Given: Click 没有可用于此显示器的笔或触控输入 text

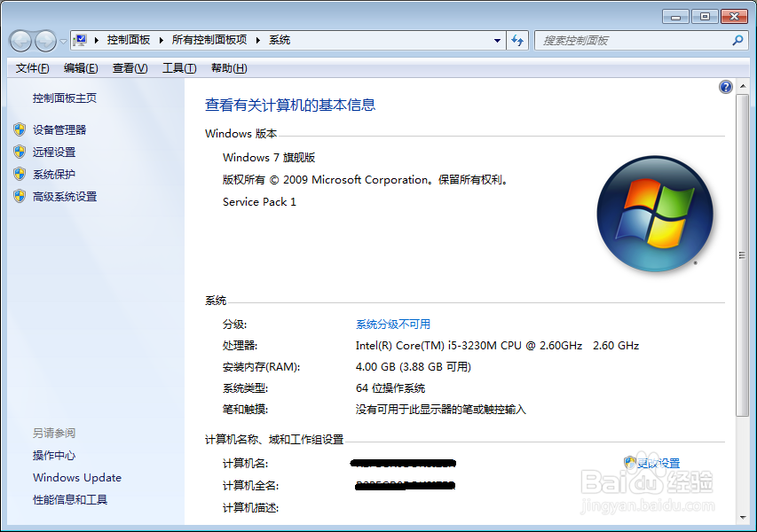Looking at the screenshot, I should tap(441, 410).
